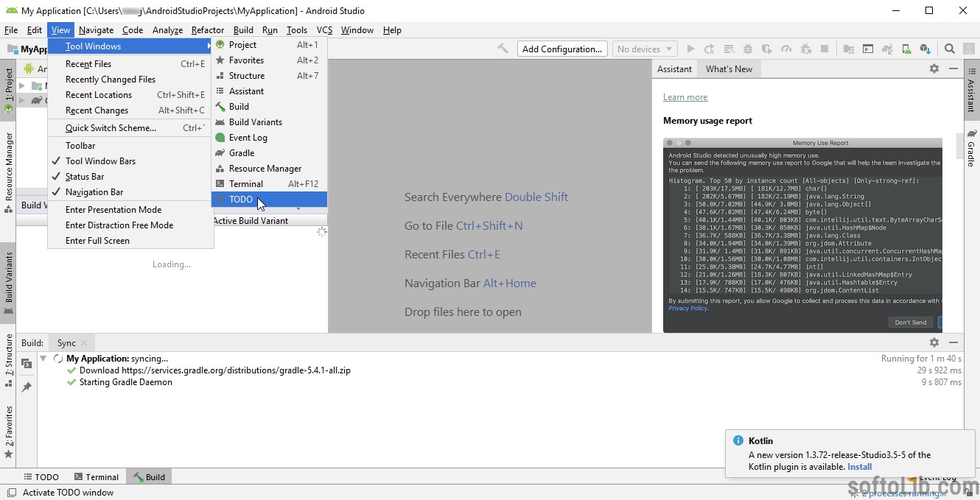Expand the project tree node beside the Gradle icon
The height and width of the screenshot is (500, 980).
(22, 100)
